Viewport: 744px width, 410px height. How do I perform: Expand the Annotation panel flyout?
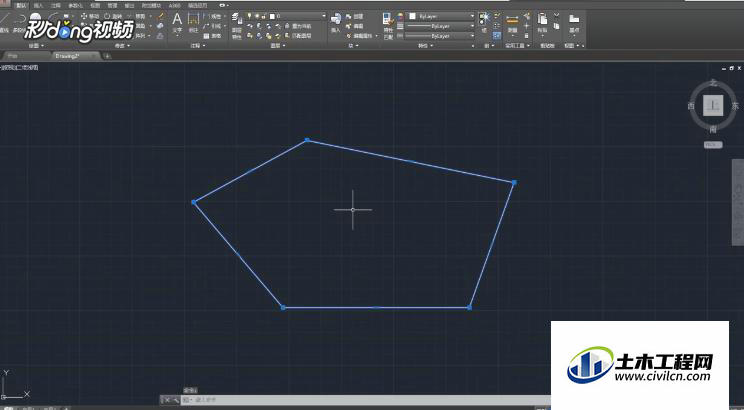[198, 46]
